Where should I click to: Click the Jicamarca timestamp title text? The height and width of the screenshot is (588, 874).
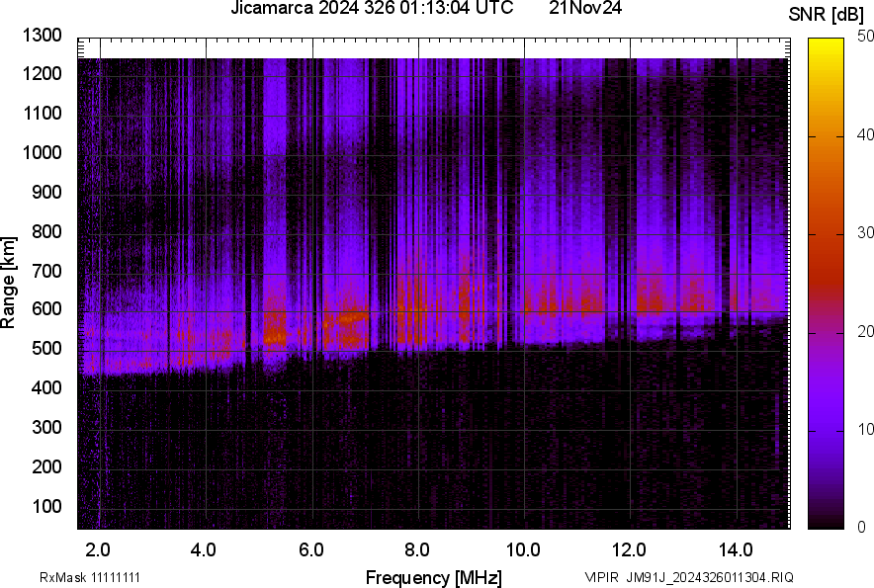point(371,9)
